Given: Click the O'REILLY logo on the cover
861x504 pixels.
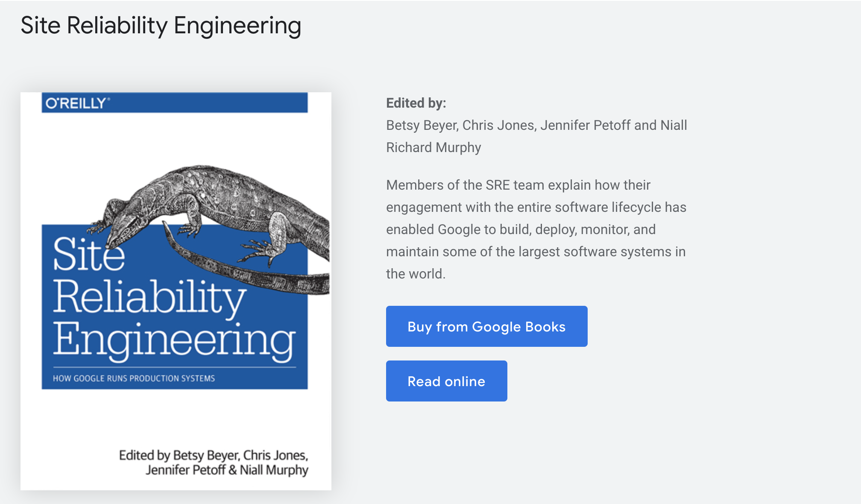Looking at the screenshot, I should (77, 103).
